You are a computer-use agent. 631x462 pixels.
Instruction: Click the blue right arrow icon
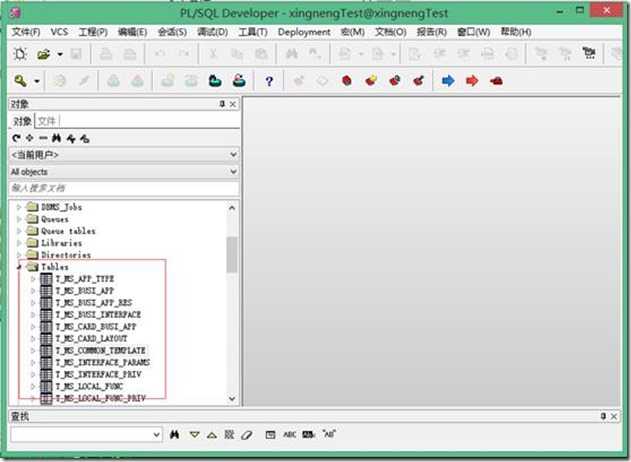click(x=448, y=81)
